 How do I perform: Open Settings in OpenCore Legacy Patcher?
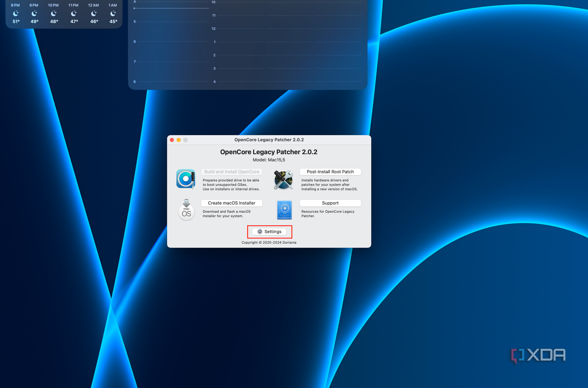pyautogui.click(x=269, y=232)
